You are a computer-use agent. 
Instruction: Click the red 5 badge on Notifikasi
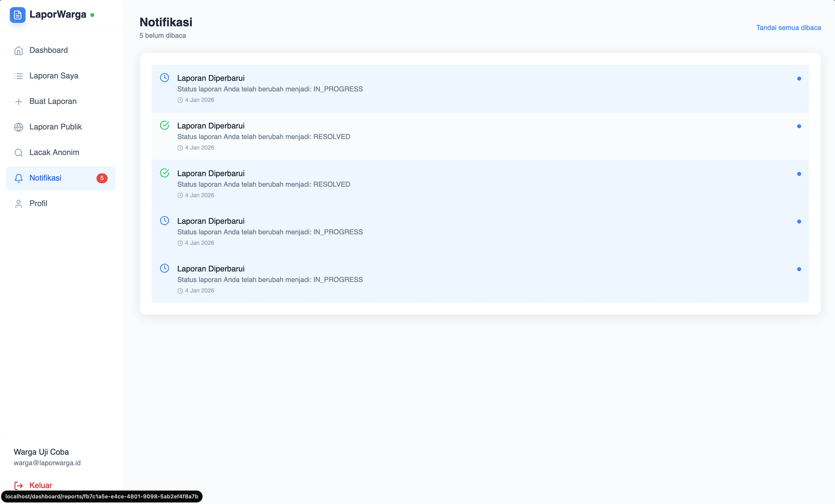pyautogui.click(x=102, y=178)
